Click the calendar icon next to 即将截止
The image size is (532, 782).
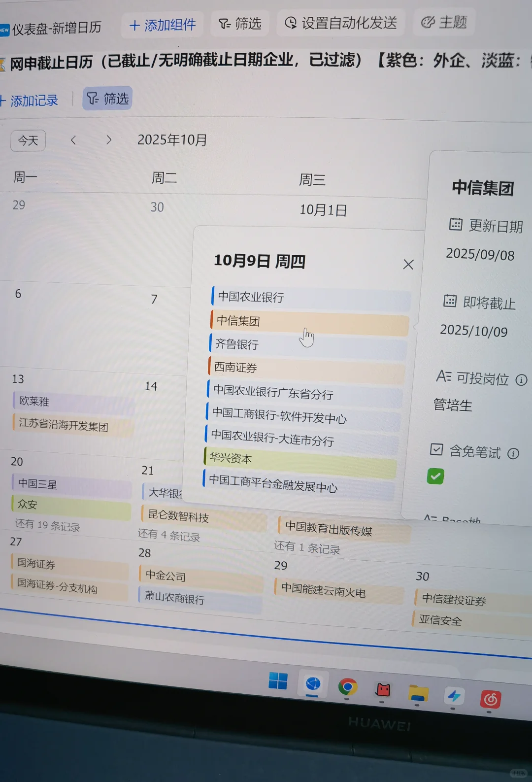450,301
